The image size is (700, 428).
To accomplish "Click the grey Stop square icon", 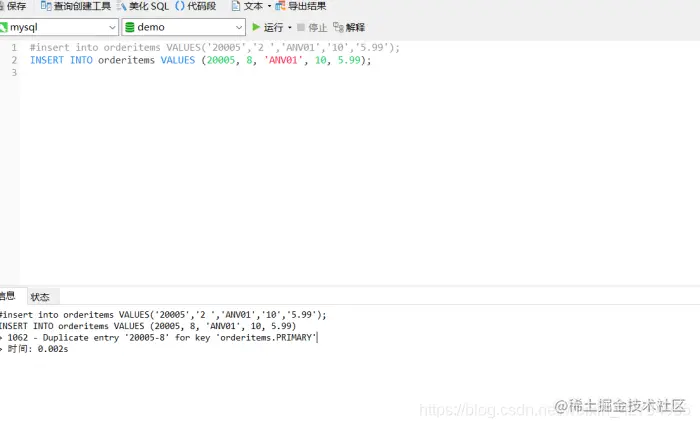I will [301, 28].
